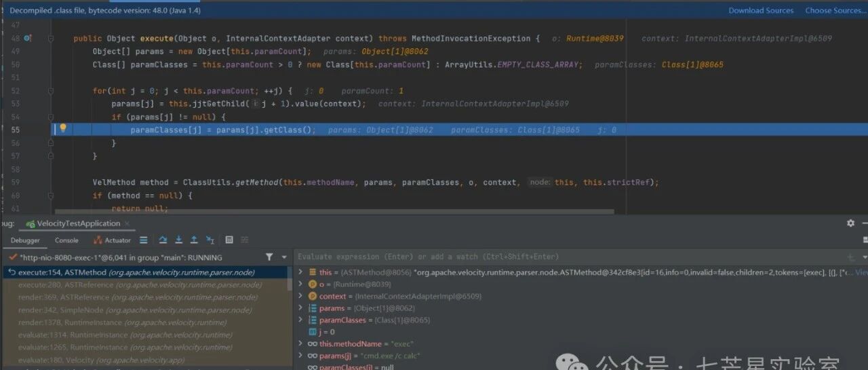Viewport: 868px width, 370px height.
Task: Expand the 'context' variable node
Action: pyautogui.click(x=300, y=296)
